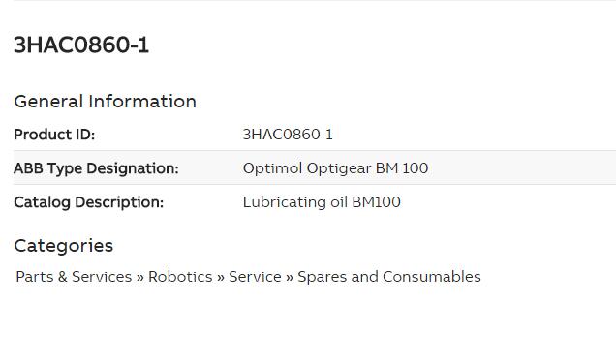
Task: Click the 3HAC0860-1 page heading
Action: [81, 45]
